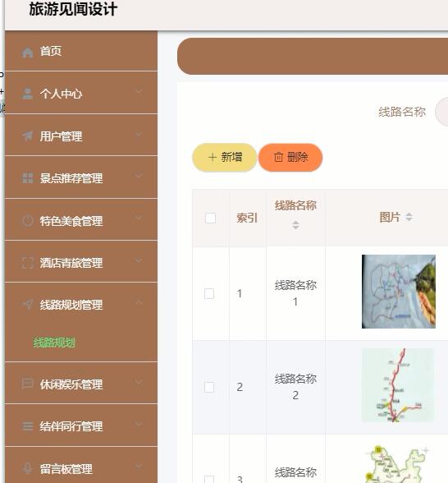Open the 个人中心 menu
The image size is (448, 483).
tap(81, 93)
